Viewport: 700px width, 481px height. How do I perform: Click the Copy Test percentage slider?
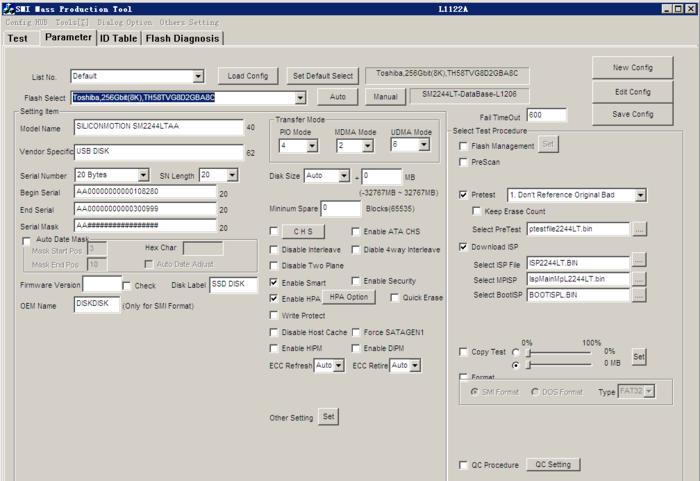(559, 353)
